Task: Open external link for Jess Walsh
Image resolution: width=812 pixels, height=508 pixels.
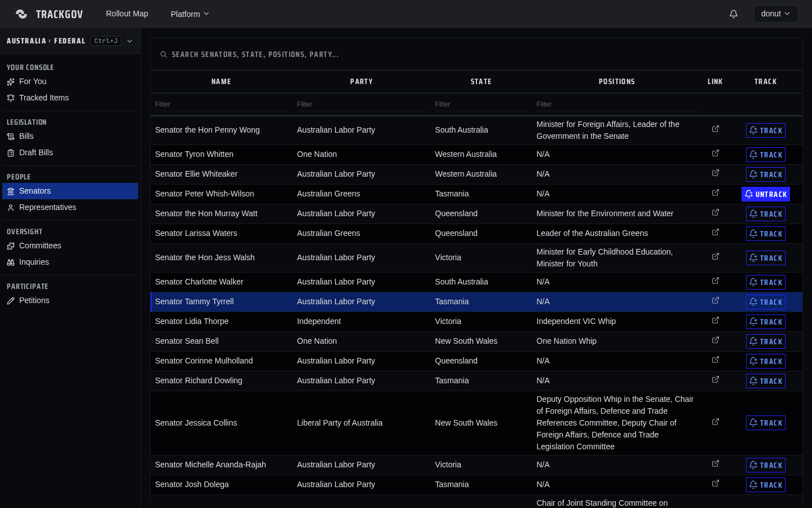Action: pyautogui.click(x=716, y=257)
